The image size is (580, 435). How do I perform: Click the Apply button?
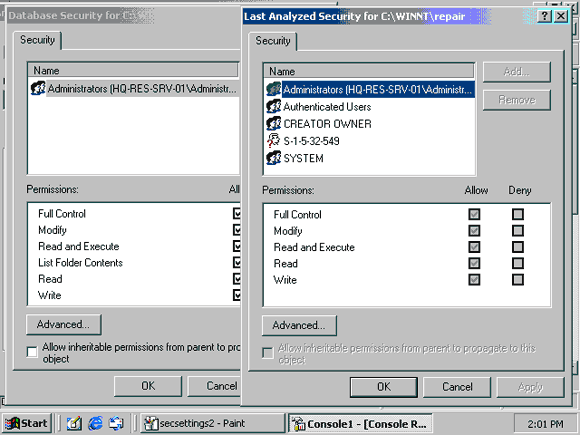[x=530, y=387]
